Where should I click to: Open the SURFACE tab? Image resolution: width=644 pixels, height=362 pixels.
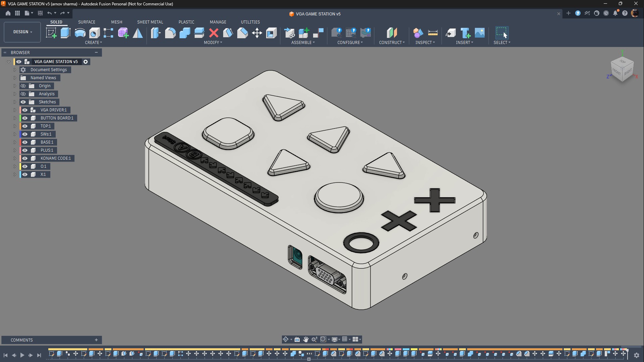[x=87, y=22]
